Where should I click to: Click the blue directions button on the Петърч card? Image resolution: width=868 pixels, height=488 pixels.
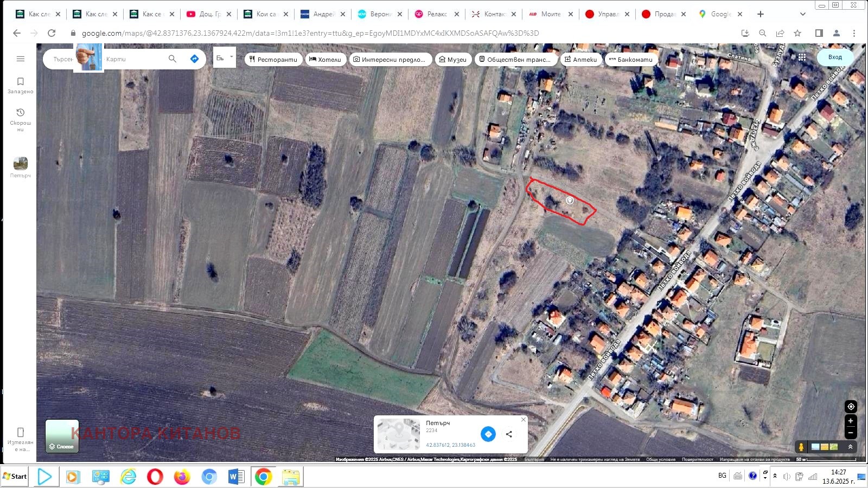(488, 434)
